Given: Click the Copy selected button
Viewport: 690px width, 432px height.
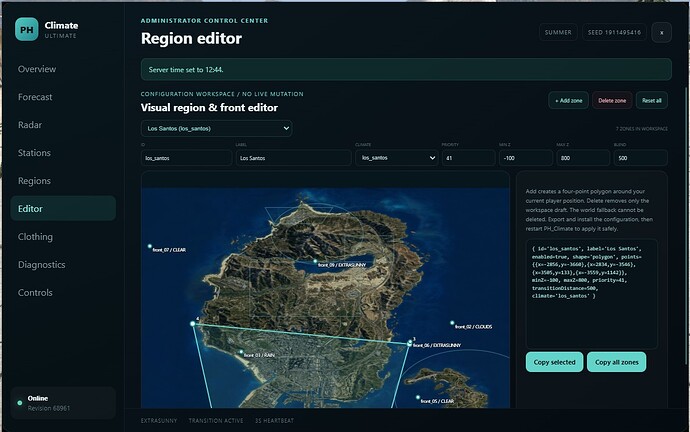Looking at the screenshot, I should coord(554,362).
